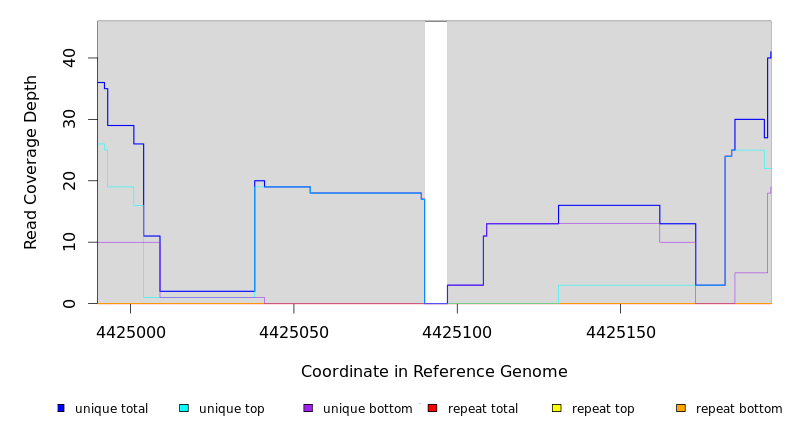Click the purple unique bottom legend swatch
Image resolution: width=792 pixels, height=432 pixels.
(x=308, y=408)
